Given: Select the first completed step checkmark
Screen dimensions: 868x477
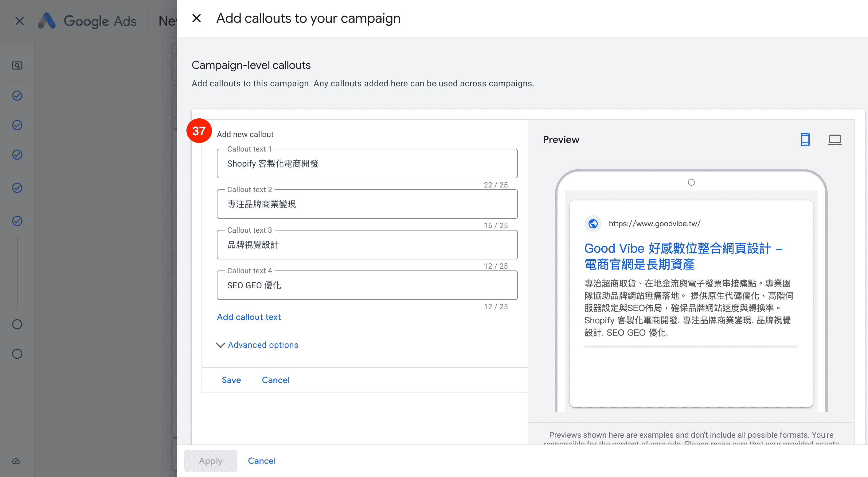Looking at the screenshot, I should click(x=17, y=96).
